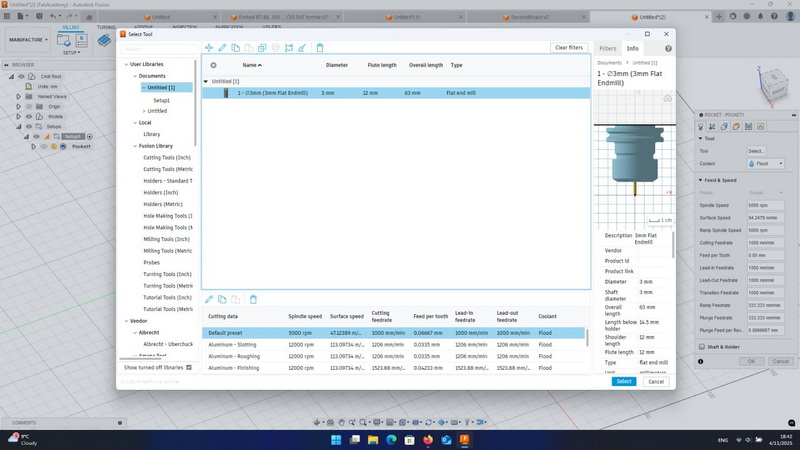Select Milling Tools (Inch) library
The width and height of the screenshot is (800, 450).
pos(167,239)
